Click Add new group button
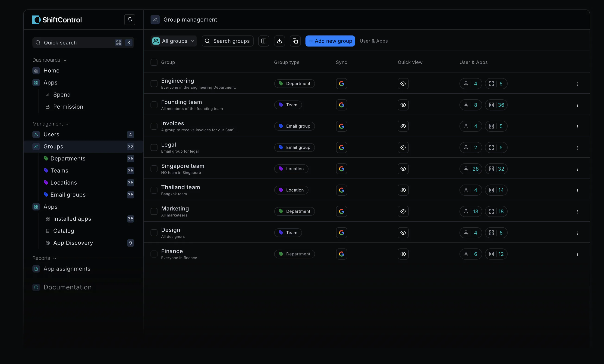 [330, 41]
